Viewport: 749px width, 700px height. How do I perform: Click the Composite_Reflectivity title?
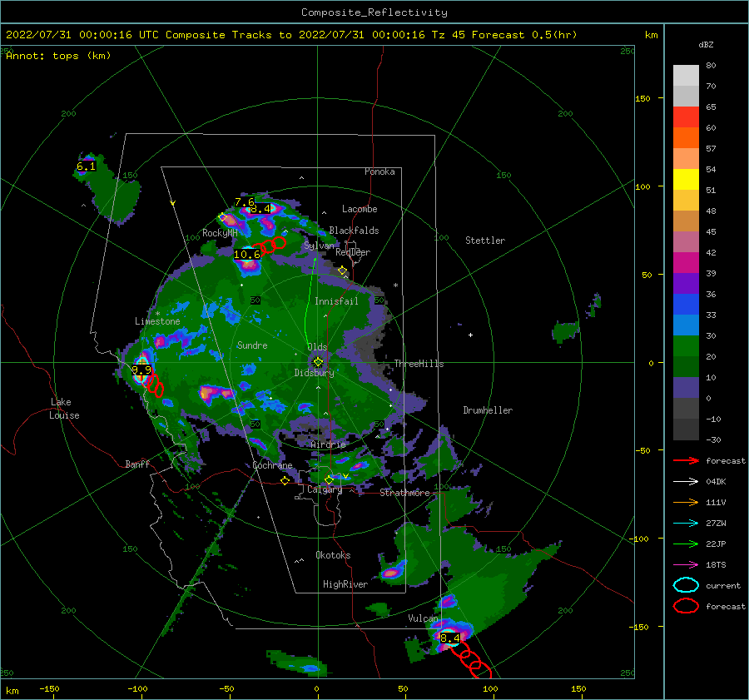pyautogui.click(x=374, y=12)
